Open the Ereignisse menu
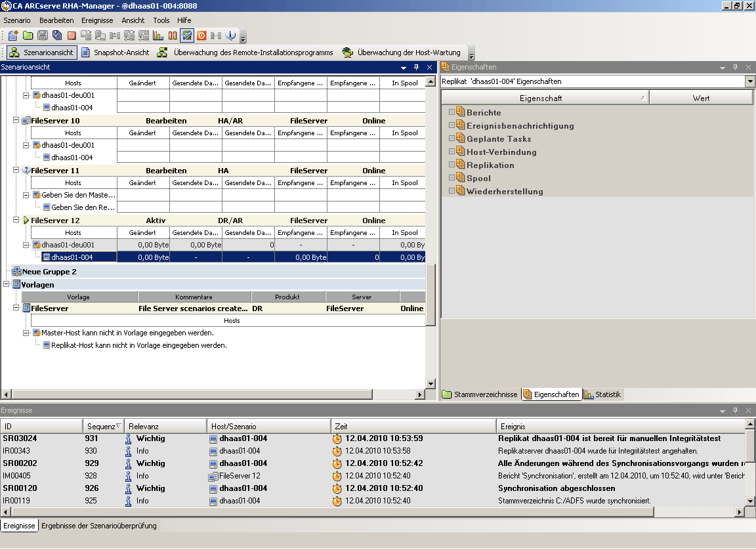The height and width of the screenshot is (550, 756). coord(97,20)
